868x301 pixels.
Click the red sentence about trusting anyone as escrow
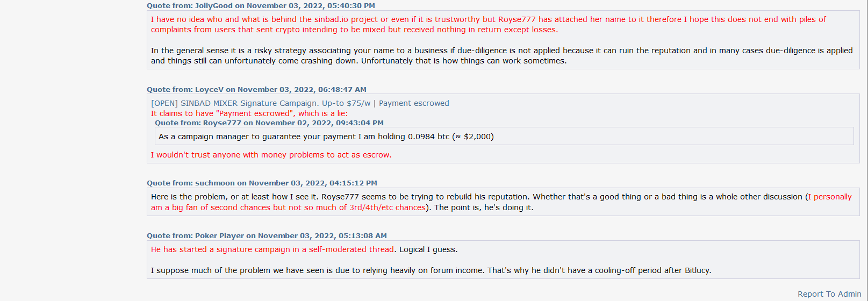[x=271, y=155]
